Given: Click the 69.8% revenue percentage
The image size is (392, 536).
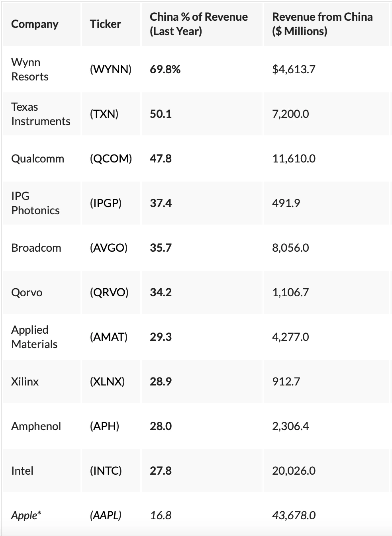Looking at the screenshot, I should 165,69.
